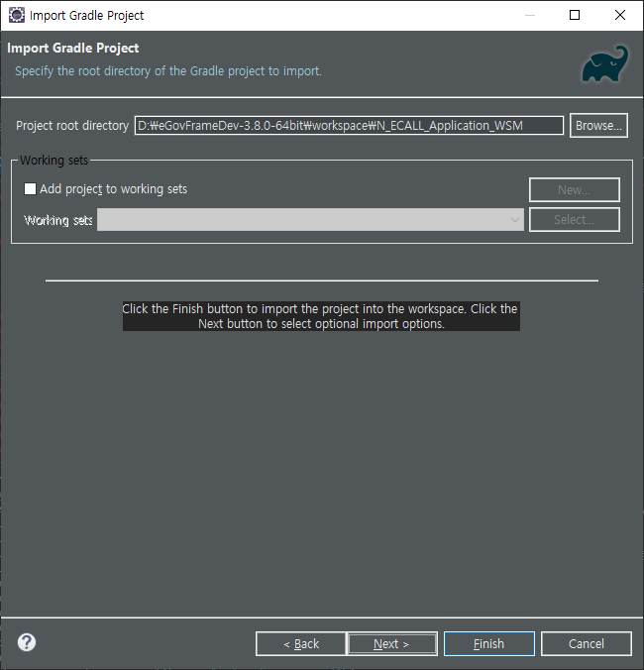Proceed with the Next > button
This screenshot has height=670, width=644.
tap(392, 643)
